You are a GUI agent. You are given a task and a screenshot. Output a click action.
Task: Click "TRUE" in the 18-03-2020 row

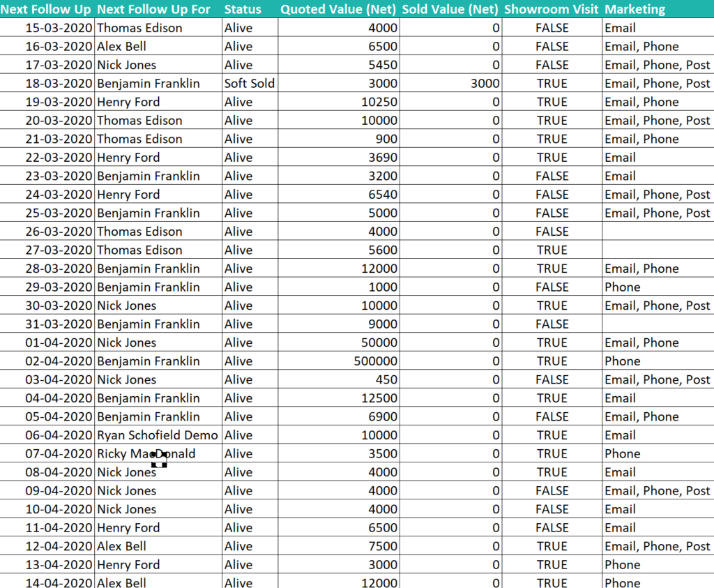pyautogui.click(x=552, y=83)
